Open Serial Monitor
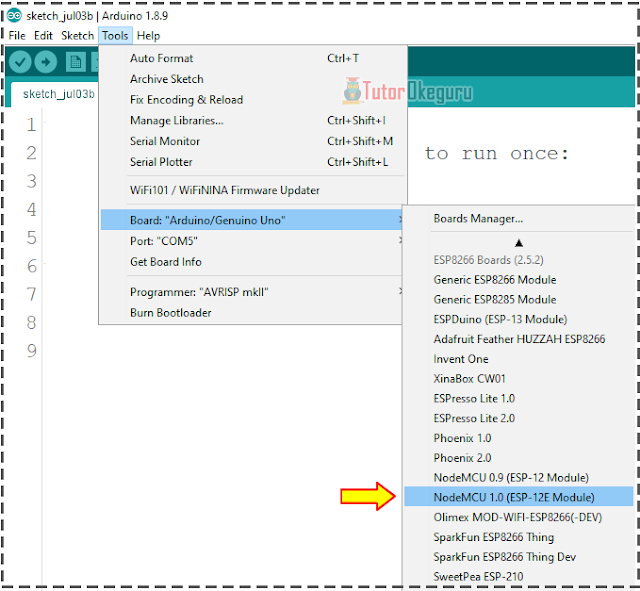Image resolution: width=640 pixels, height=591 pixels. (252, 141)
